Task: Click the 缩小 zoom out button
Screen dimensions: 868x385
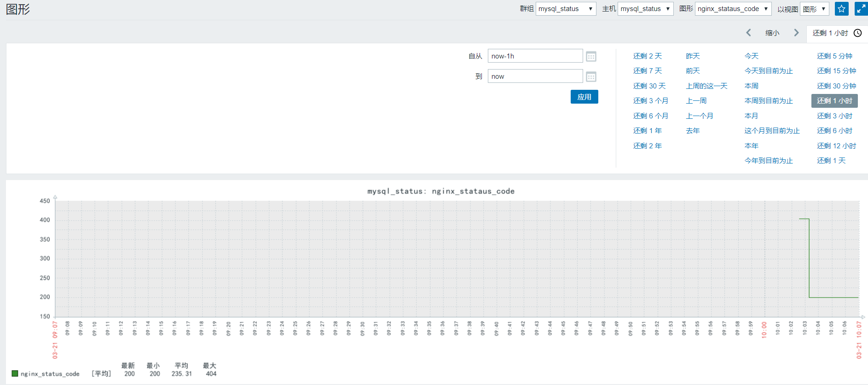Action: (x=772, y=33)
